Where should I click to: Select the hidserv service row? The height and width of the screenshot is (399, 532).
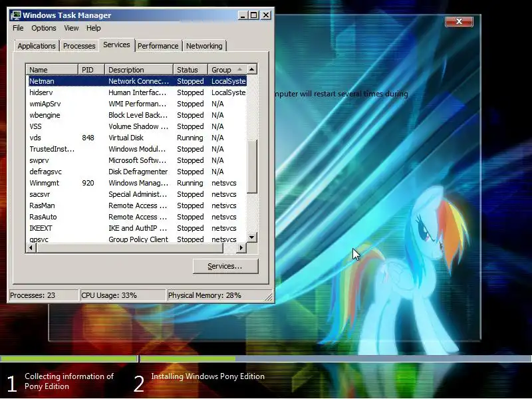137,92
